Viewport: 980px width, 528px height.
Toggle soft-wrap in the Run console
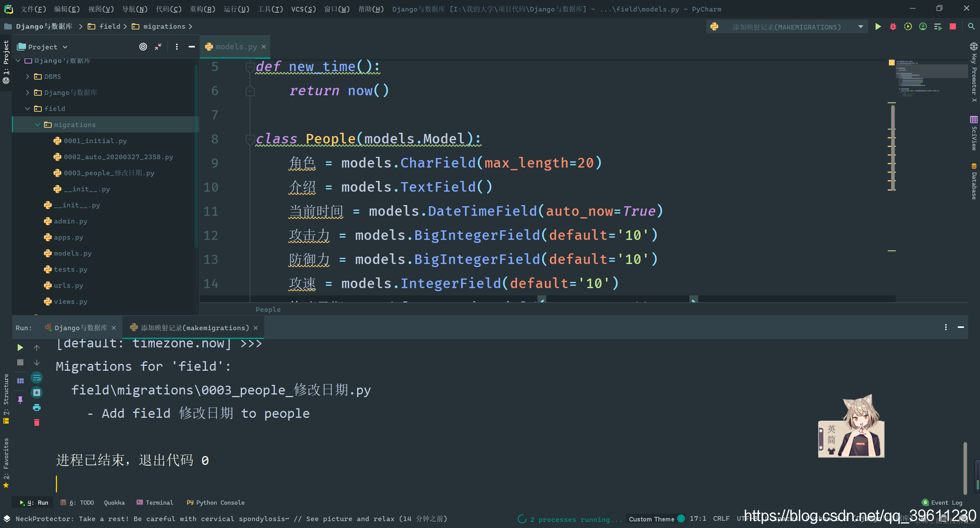(x=37, y=378)
